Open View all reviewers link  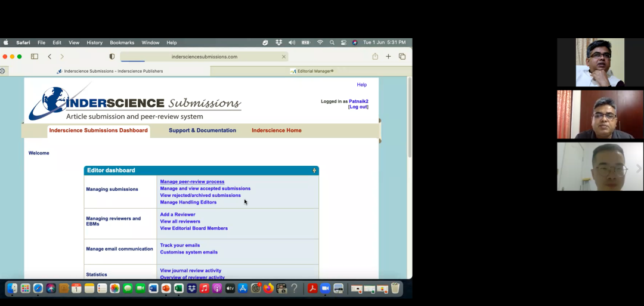pos(180,221)
